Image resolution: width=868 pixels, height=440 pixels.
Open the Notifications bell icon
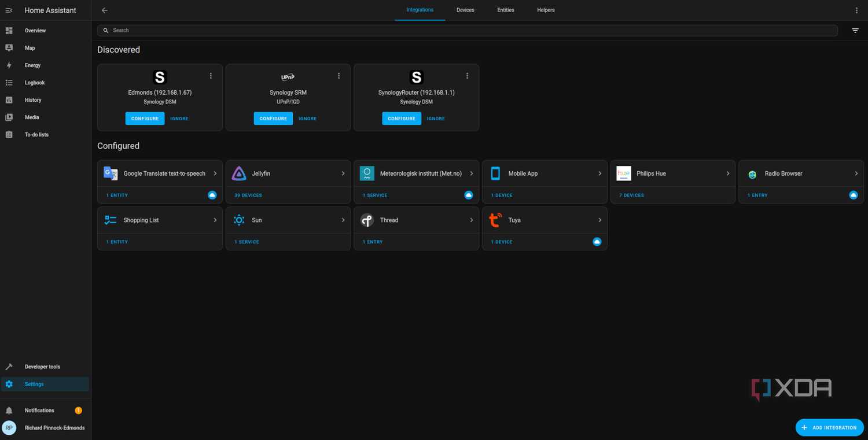click(9, 411)
